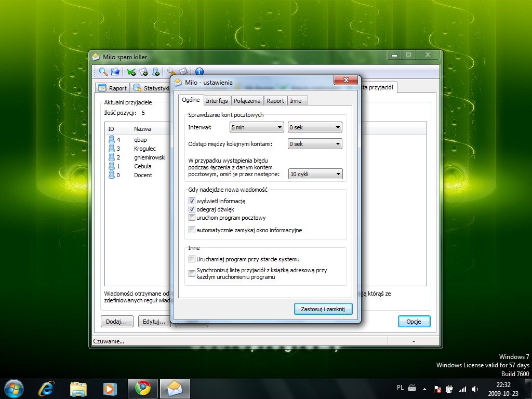Enable 'automatycznie zamykaj okno informacyjne' checkbox
Image resolution: width=532 pixels, height=399 pixels.
click(x=192, y=230)
